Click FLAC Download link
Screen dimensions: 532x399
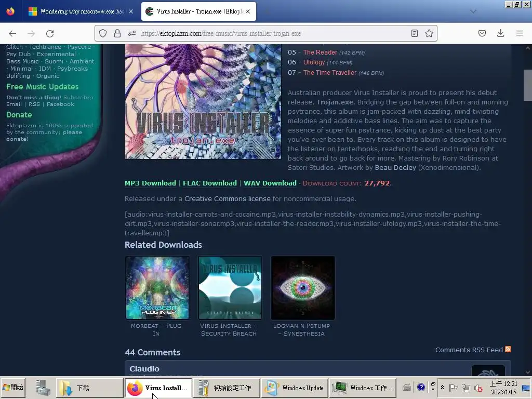(x=210, y=183)
